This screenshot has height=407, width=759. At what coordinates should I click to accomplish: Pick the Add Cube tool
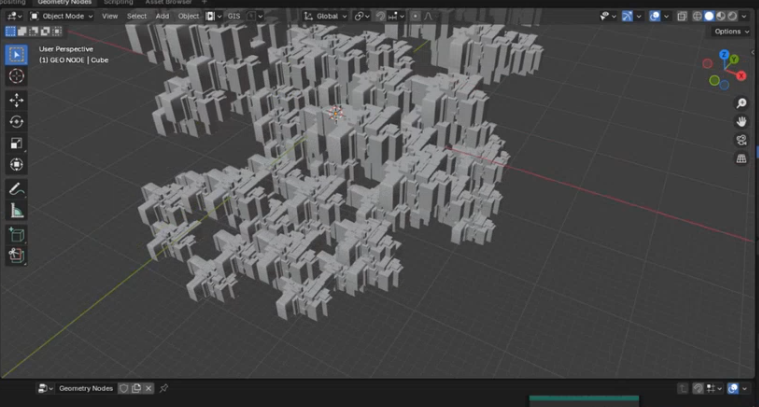16,235
